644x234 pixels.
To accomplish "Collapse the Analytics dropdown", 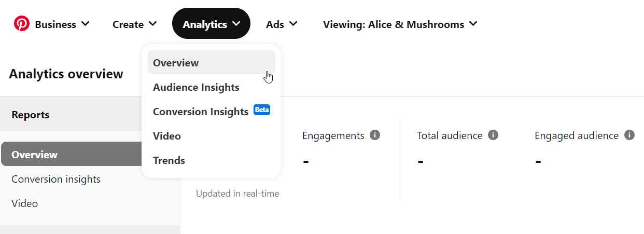I will click(x=211, y=23).
